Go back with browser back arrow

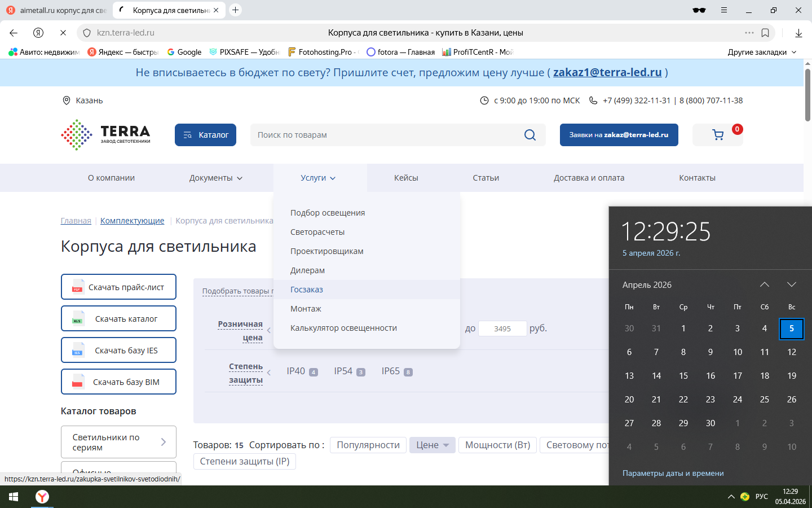point(14,33)
